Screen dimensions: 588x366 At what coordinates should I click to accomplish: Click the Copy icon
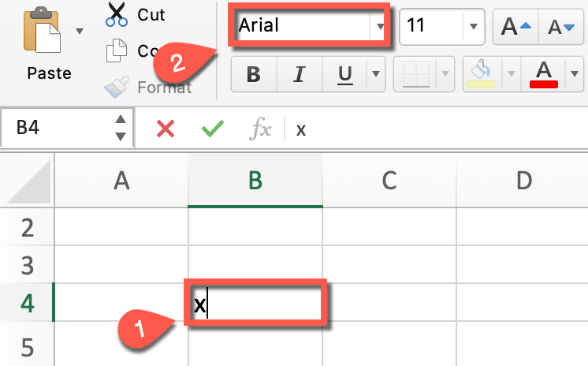pos(116,50)
